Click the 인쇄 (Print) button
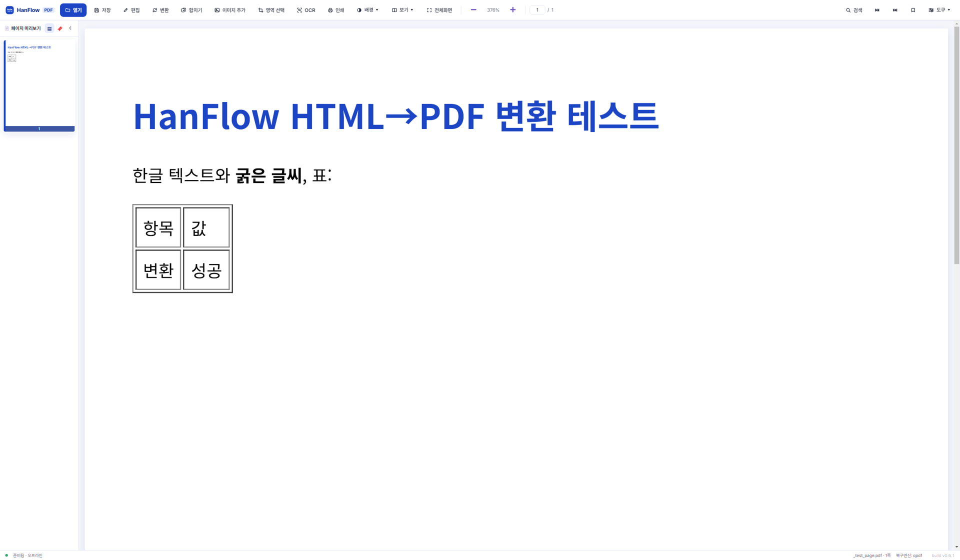This screenshot has width=960, height=560. click(x=336, y=10)
